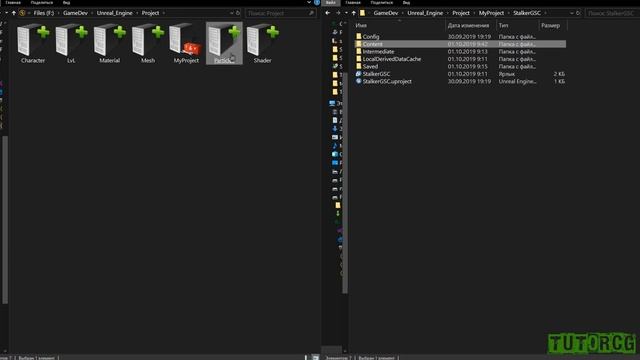Viewport: 640px width, 360px height.
Task: Click the refresh icon in left window
Action: pos(238,13)
